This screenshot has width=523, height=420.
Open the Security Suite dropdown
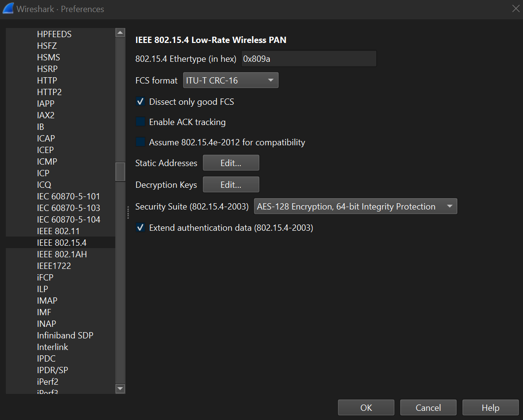356,206
